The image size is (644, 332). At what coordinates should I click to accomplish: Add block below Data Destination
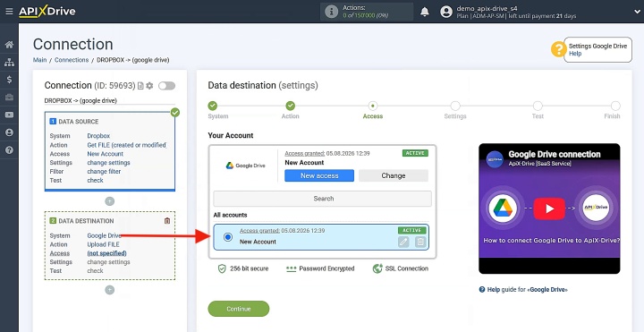click(110, 290)
